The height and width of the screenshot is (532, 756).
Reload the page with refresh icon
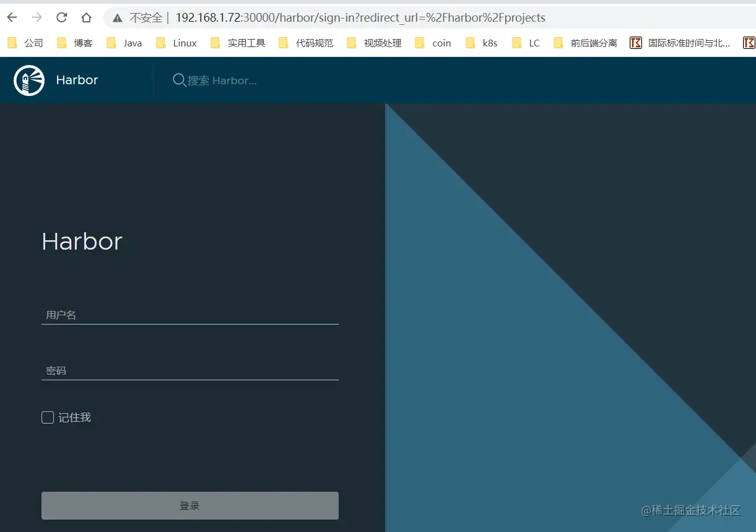pyautogui.click(x=61, y=17)
